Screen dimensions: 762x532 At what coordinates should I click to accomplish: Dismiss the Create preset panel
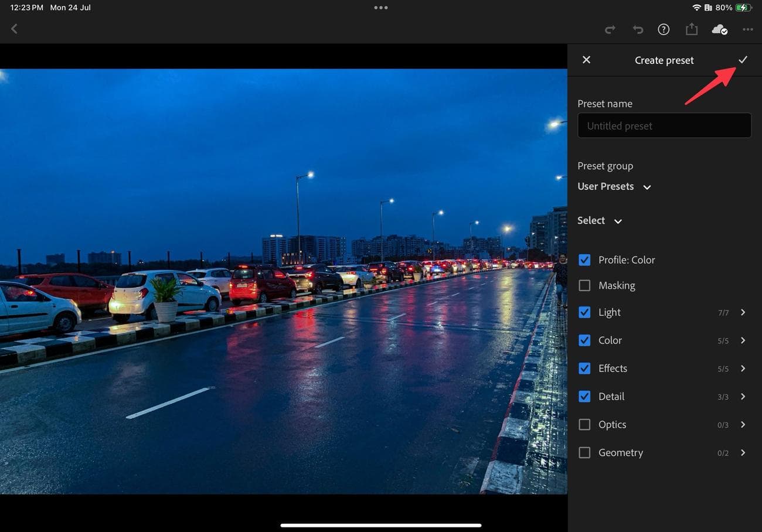(586, 60)
